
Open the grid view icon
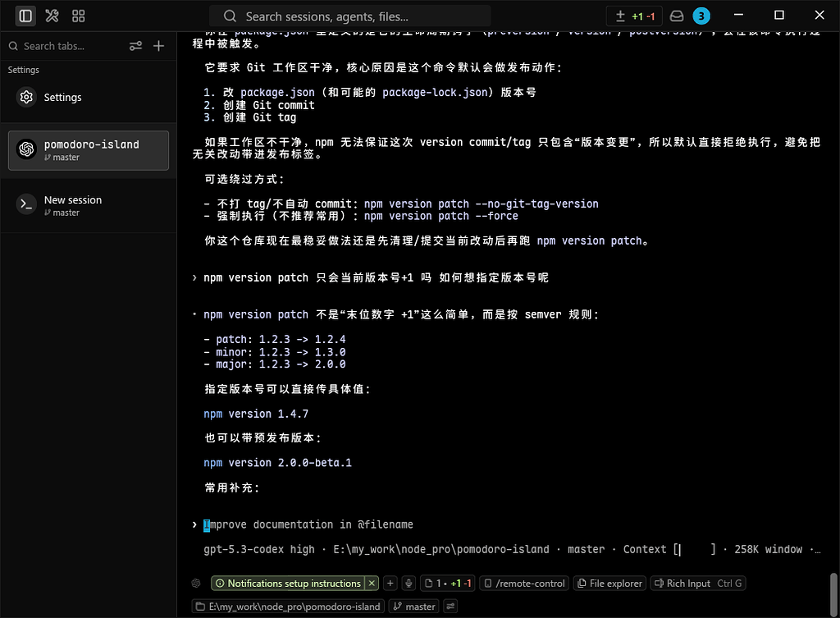pyautogui.click(x=78, y=16)
